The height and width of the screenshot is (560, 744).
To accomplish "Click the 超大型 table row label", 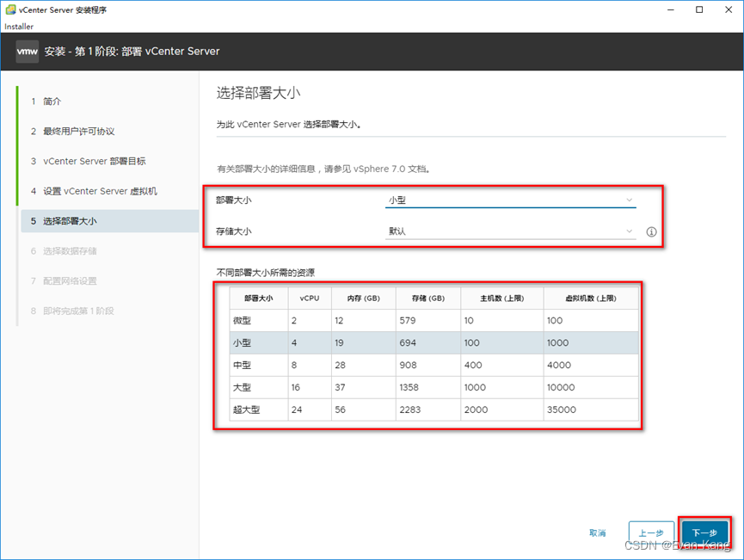I will tap(246, 409).
